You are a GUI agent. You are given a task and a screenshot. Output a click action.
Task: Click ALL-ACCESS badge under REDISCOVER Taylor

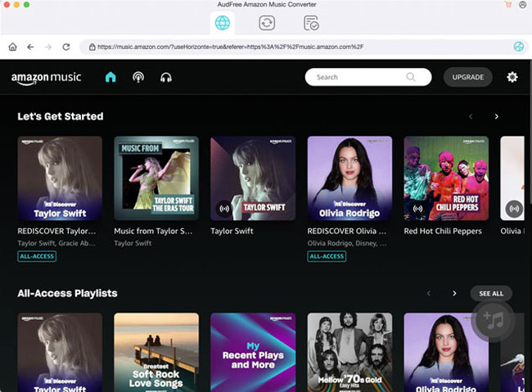tap(37, 256)
